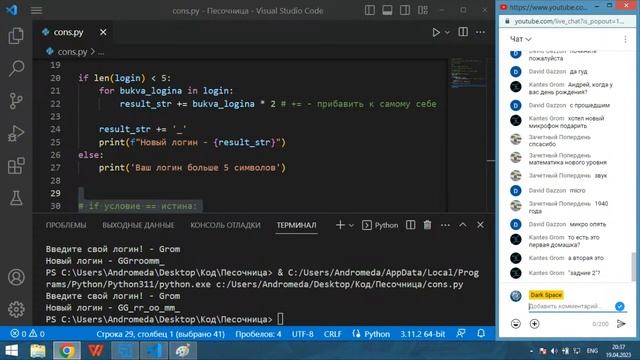Open the feedback icon in status bar
This screenshot has height=360, width=640.
[461, 333]
